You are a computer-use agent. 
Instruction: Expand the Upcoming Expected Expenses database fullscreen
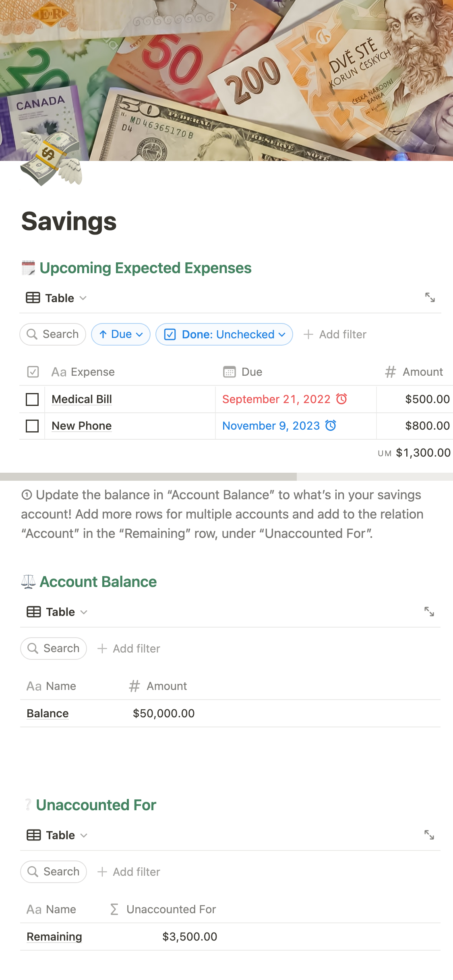[x=430, y=298]
